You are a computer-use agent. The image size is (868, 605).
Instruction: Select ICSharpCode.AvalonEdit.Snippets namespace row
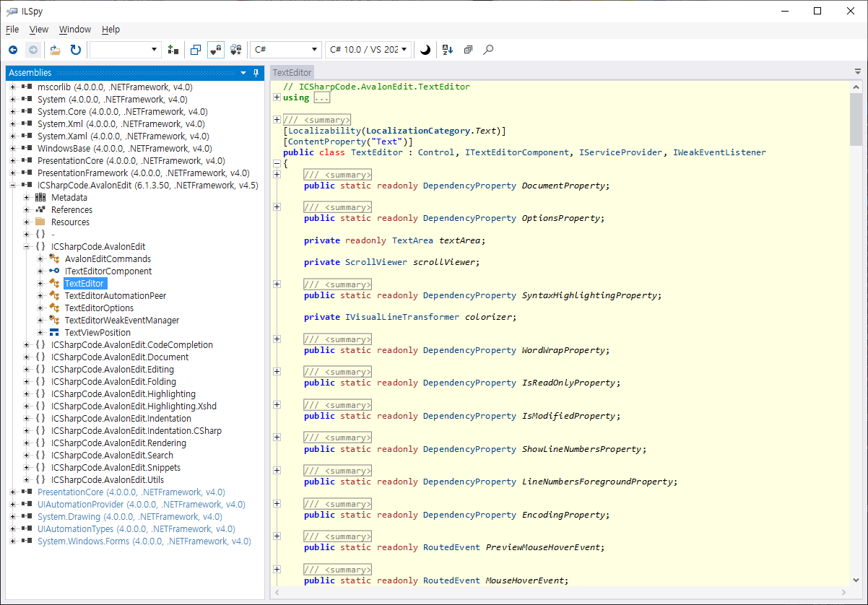click(116, 468)
